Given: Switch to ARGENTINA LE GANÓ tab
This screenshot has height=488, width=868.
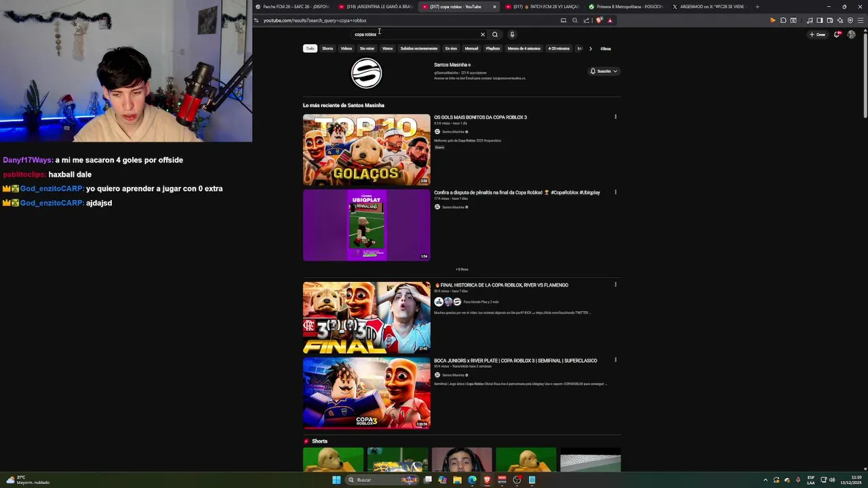Looking at the screenshot, I should click(x=376, y=7).
